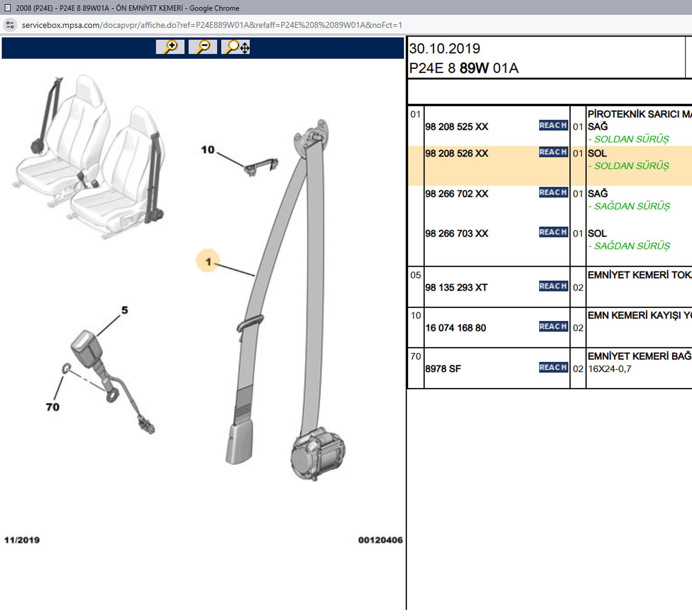Open part number 16 074 168 80
This screenshot has height=616, width=692.
[x=455, y=328]
